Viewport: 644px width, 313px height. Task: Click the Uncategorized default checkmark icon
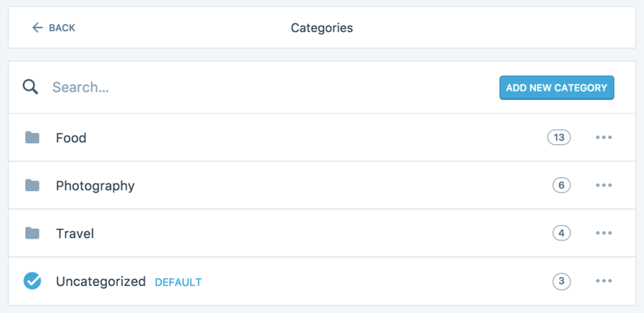[x=32, y=281]
